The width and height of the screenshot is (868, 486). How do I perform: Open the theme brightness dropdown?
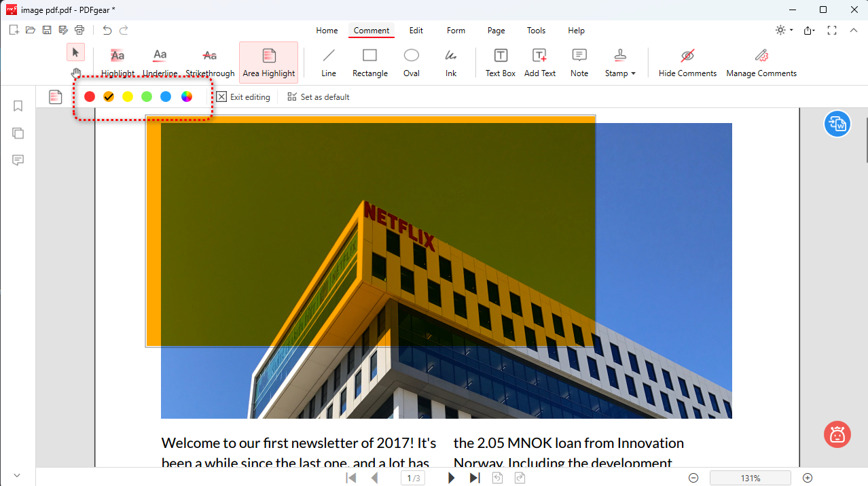click(x=784, y=30)
